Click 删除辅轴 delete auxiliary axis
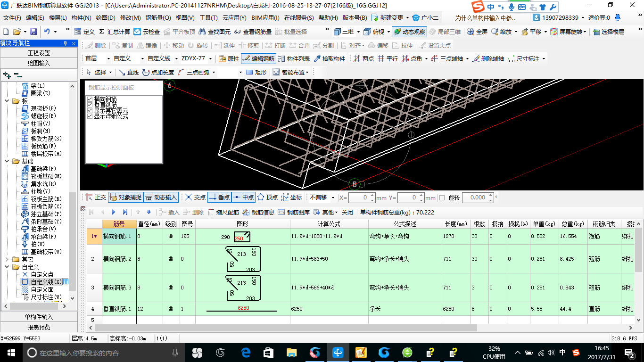Image resolution: width=644 pixels, height=362 pixels. [x=488, y=58]
